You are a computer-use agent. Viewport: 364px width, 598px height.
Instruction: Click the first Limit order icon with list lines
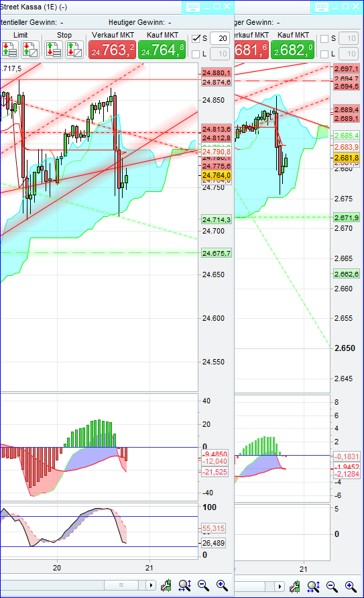(9, 50)
